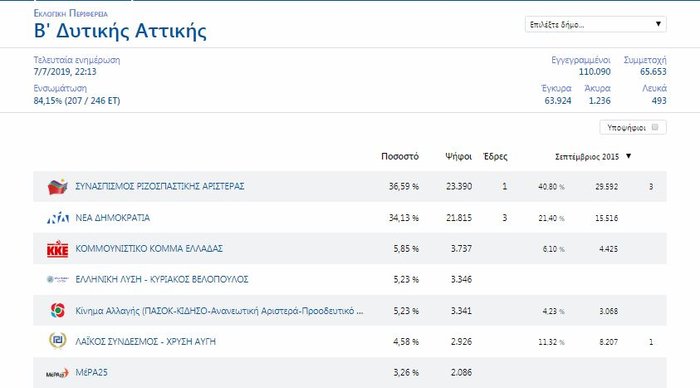The height and width of the screenshot is (388, 700).
Task: Click the 2.926 votes value
Action: click(461, 342)
